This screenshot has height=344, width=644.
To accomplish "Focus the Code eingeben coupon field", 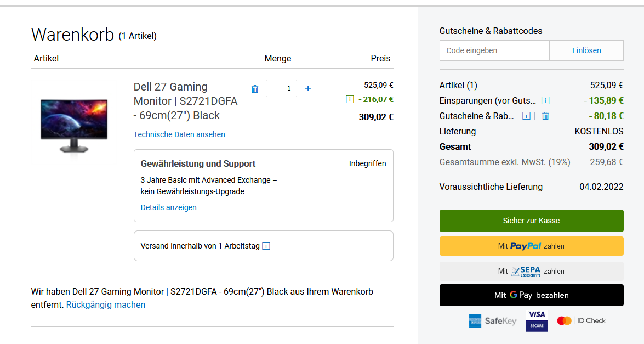I will pos(494,50).
